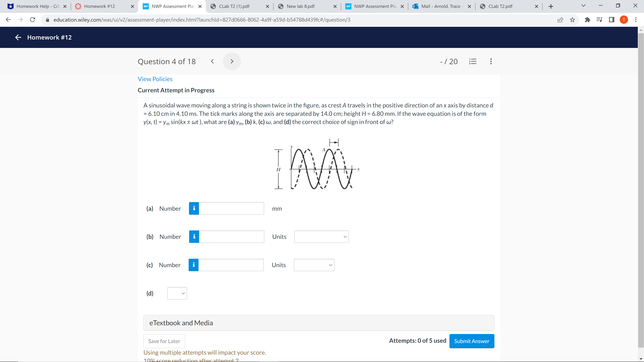
Task: Open the three-dot question options menu
Action: (491, 61)
